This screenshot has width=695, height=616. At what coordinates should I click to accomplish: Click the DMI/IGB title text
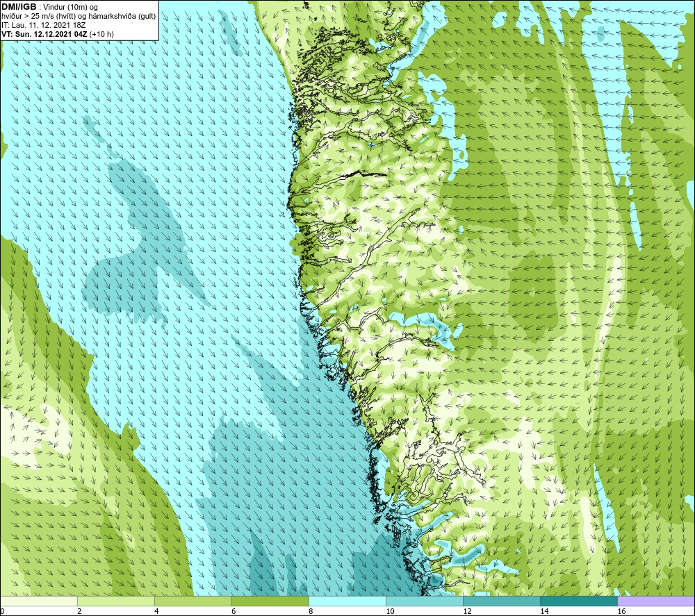19,7
